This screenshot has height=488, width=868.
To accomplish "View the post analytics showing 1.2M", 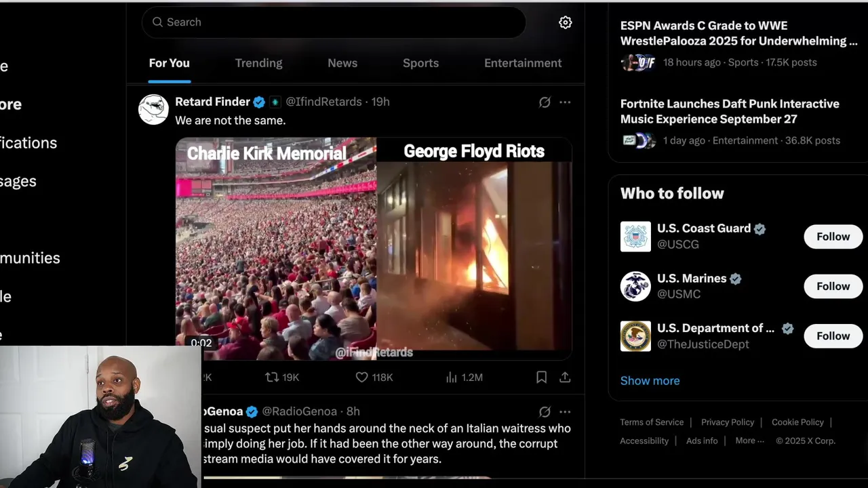I will [x=465, y=378].
